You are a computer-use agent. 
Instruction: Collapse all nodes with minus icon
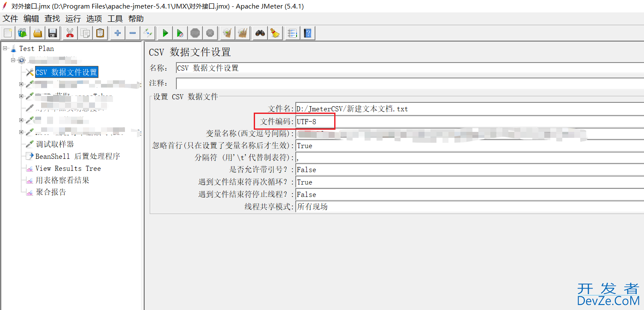click(x=133, y=33)
